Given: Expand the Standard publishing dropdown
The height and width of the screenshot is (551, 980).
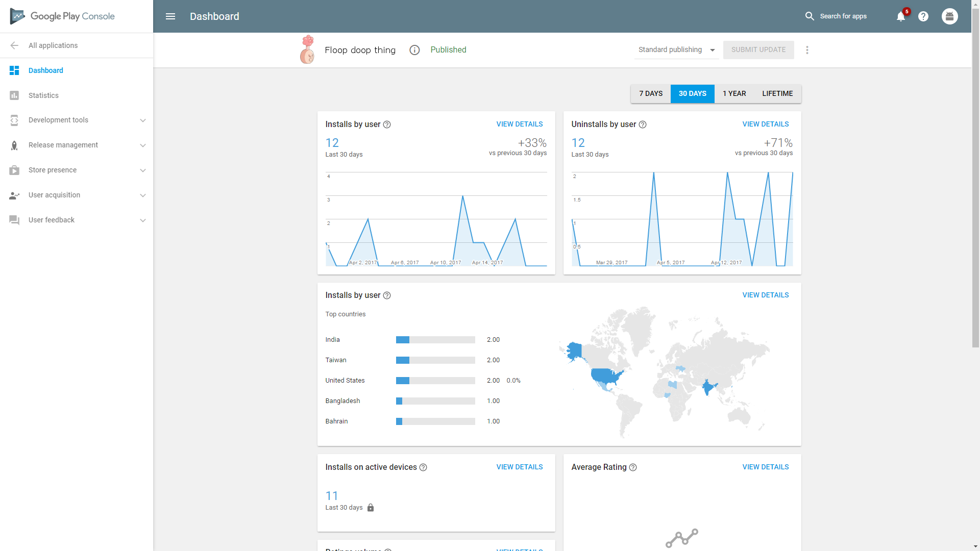Looking at the screenshot, I should (711, 50).
